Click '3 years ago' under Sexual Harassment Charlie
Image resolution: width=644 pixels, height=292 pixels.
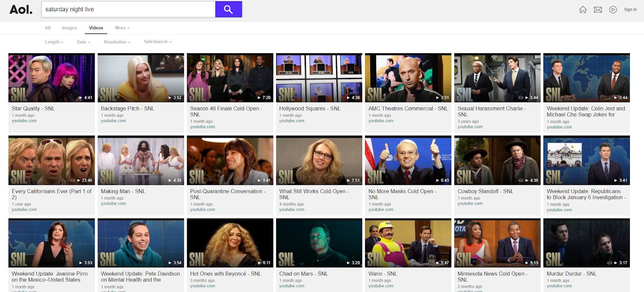(x=468, y=121)
